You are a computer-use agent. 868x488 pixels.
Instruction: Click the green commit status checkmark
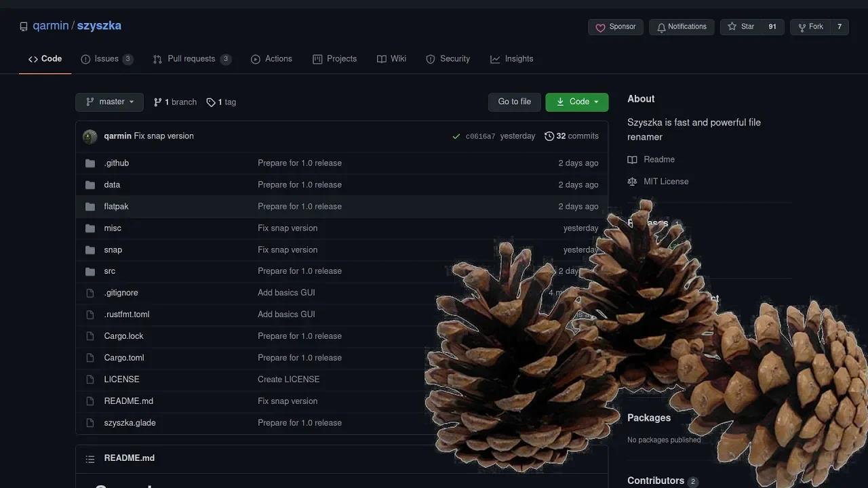tap(456, 136)
